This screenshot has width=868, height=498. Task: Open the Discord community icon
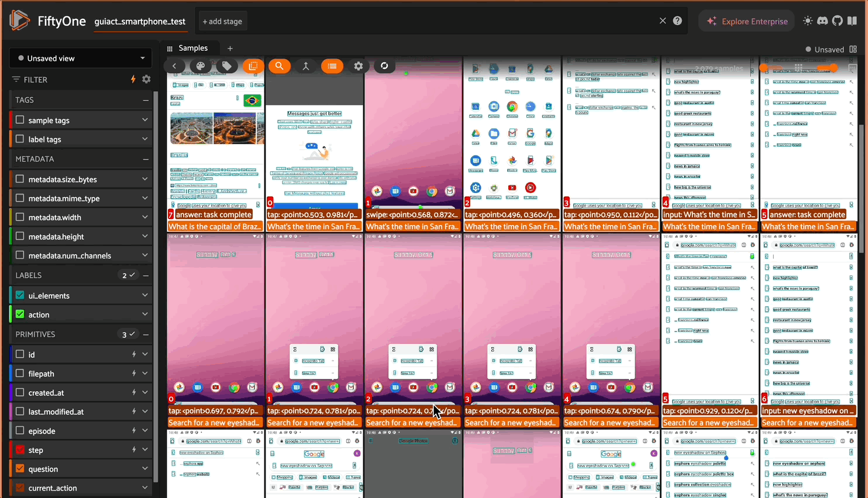pyautogui.click(x=822, y=21)
